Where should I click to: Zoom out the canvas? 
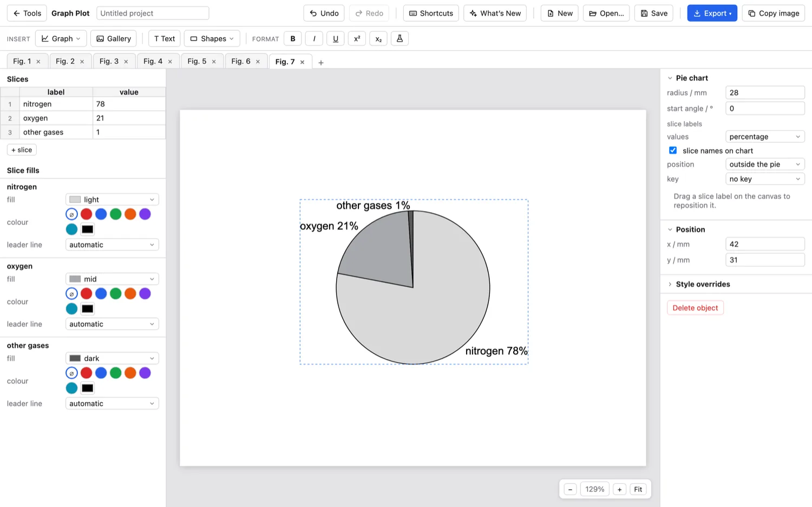(570, 489)
